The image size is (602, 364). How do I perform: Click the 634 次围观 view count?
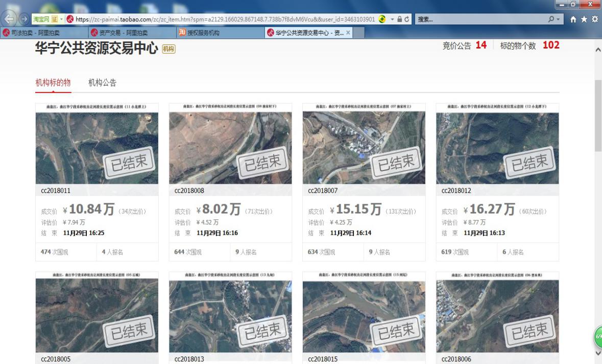point(322,252)
